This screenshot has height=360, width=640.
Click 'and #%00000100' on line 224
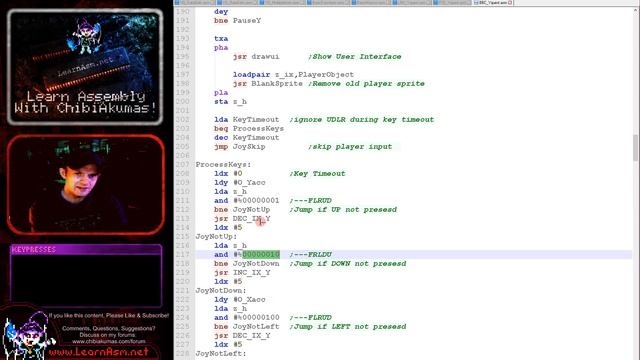click(247, 318)
